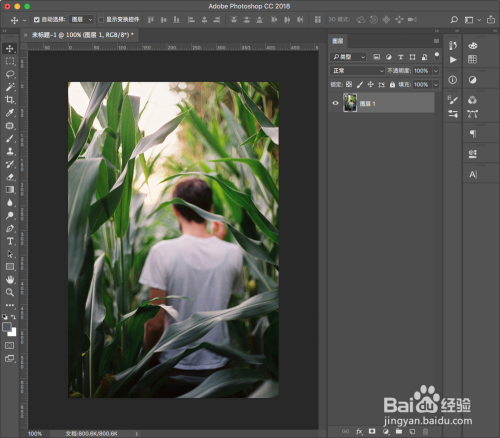Create new fill or adjustment layer
Viewport: 500px width, 438px height.
pos(386,431)
